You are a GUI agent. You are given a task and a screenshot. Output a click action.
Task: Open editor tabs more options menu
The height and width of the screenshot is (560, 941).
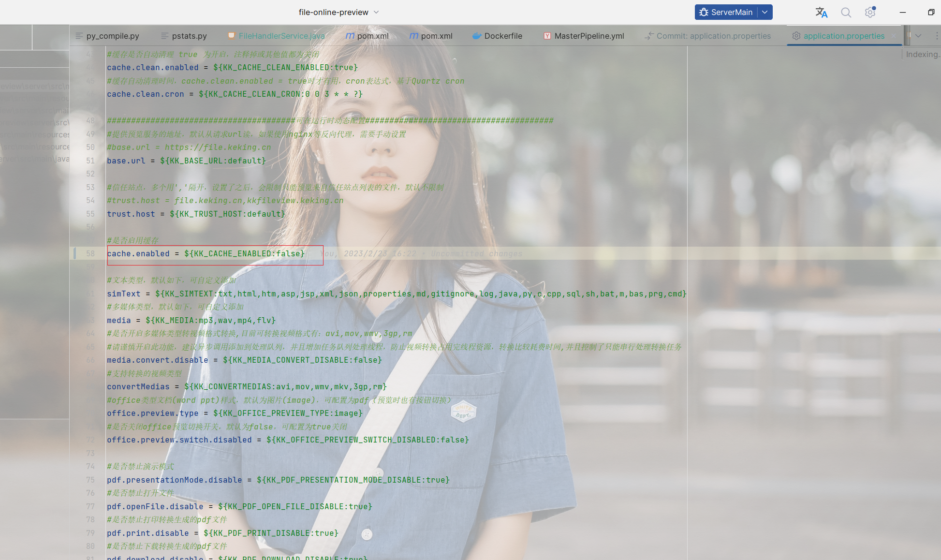[936, 36]
